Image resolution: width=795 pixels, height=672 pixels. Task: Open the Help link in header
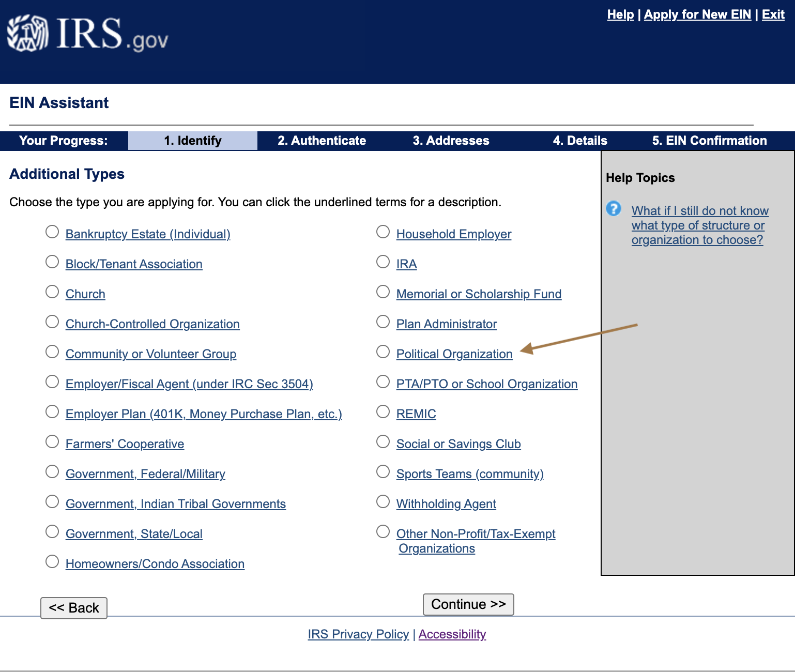[620, 14]
